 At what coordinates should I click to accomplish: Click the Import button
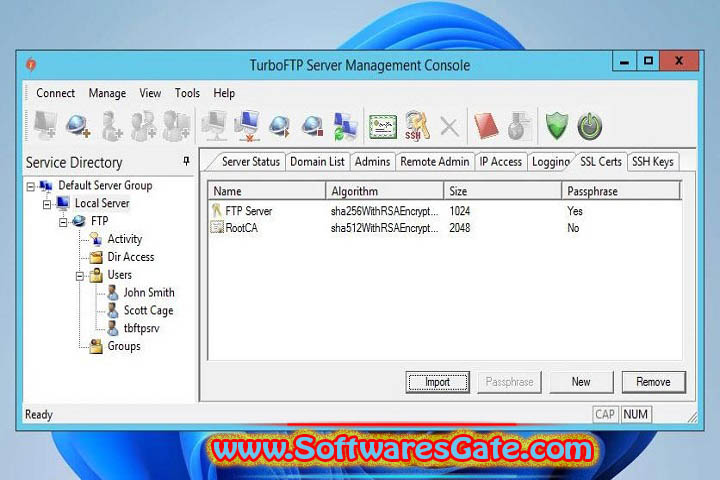438,382
